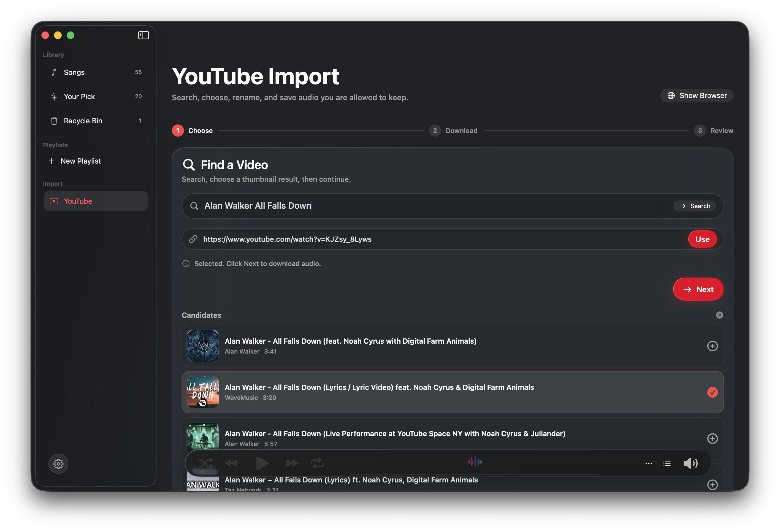Click the audio waveform visualizer icon
Image resolution: width=780 pixels, height=532 pixels.
coord(475,462)
